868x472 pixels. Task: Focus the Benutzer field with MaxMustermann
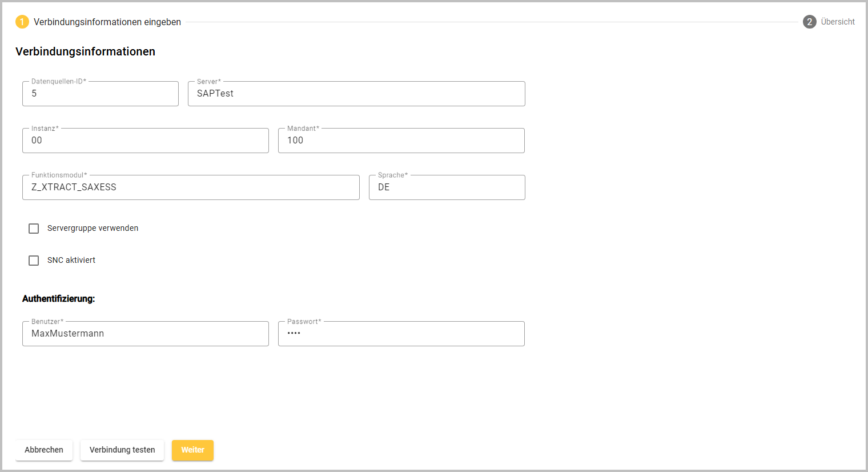[146, 334]
